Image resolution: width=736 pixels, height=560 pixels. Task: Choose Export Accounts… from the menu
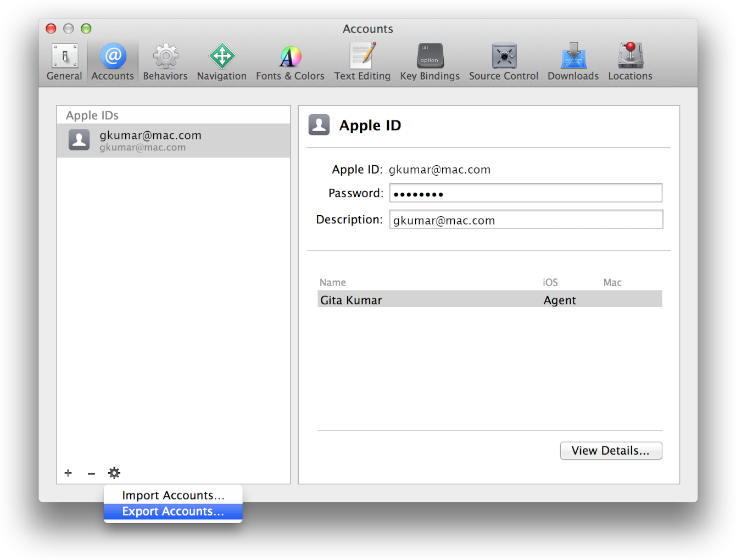[173, 511]
